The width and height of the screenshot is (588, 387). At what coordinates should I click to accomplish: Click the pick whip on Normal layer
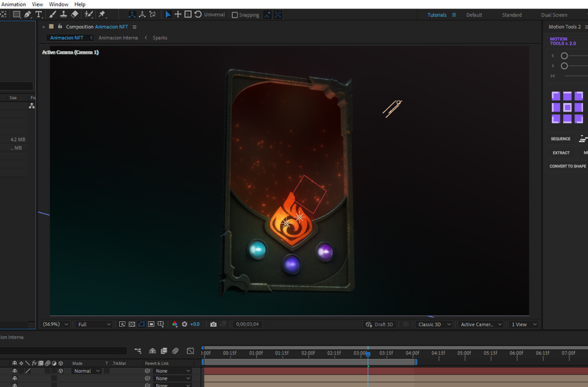(x=147, y=371)
